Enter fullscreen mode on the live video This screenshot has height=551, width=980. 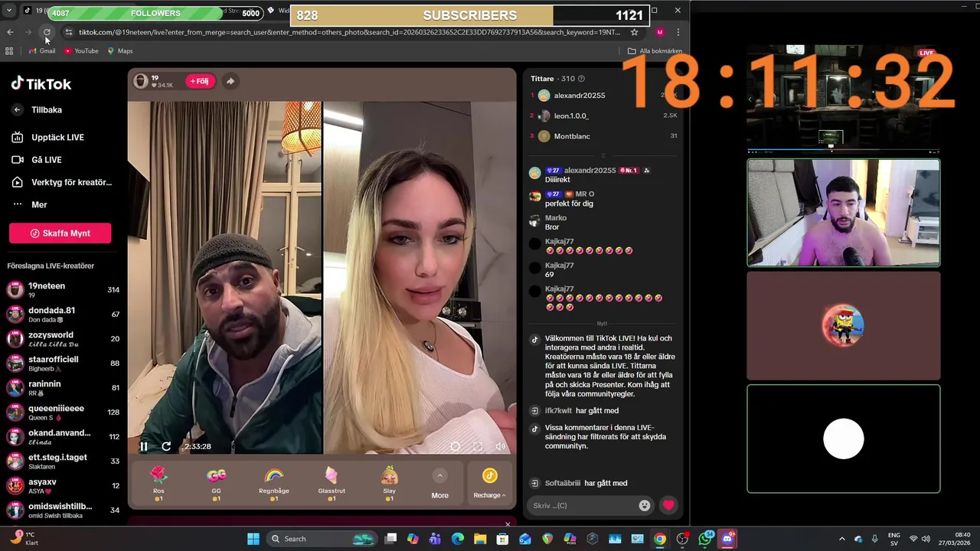click(478, 446)
